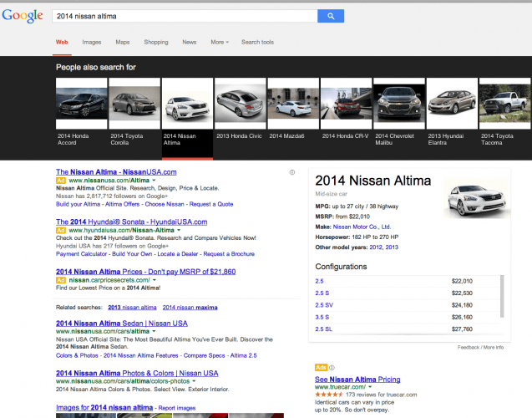
Task: Click the blue search magnifier button
Action: pos(331,16)
